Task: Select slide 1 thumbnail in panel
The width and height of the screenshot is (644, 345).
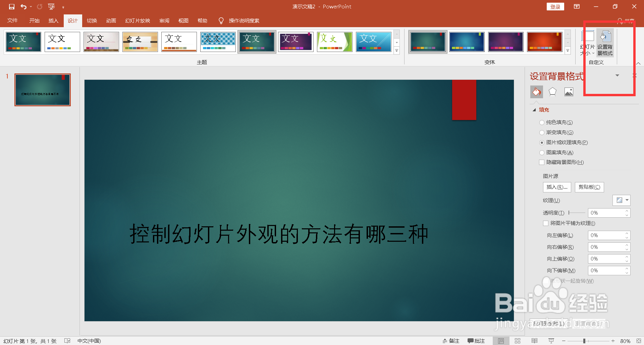Action: coord(43,90)
